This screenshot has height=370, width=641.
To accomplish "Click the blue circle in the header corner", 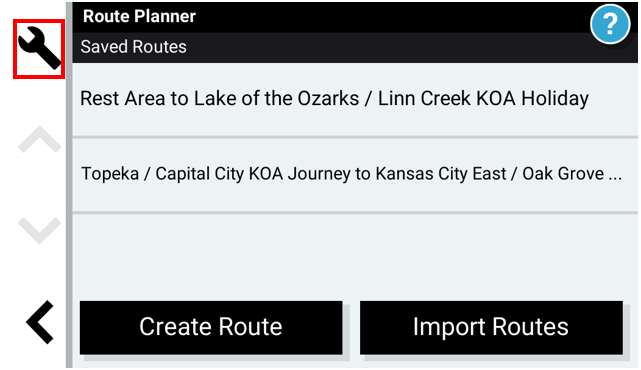I will coord(610,24).
